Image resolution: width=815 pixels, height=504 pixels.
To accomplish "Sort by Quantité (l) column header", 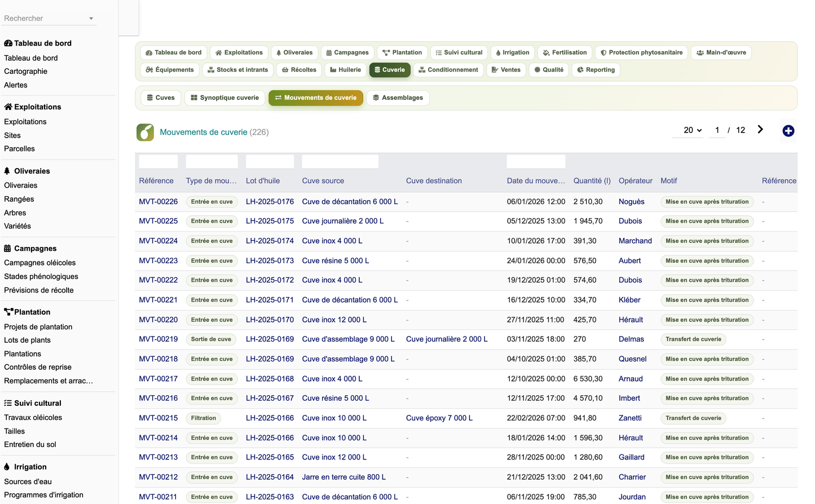I will (592, 181).
